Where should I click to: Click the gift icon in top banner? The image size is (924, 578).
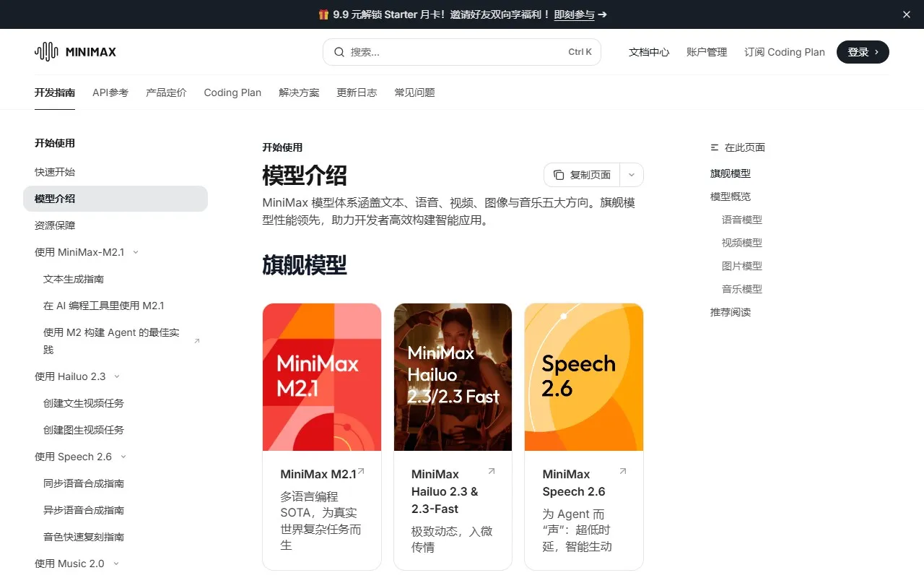point(323,14)
